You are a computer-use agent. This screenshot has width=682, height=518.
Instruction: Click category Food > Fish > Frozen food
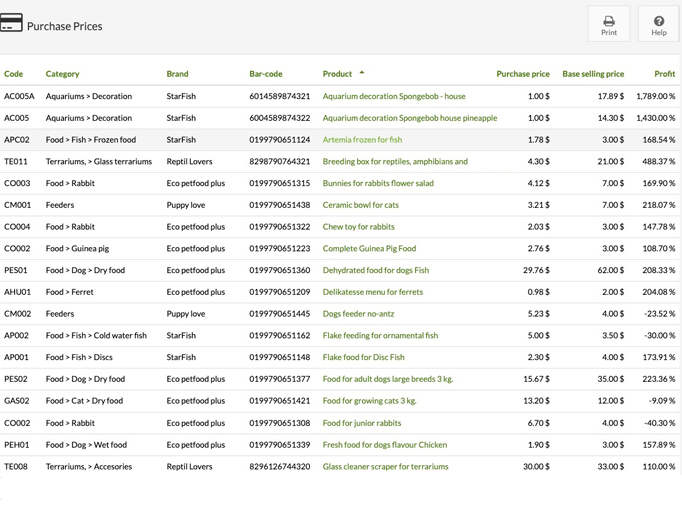(91, 140)
